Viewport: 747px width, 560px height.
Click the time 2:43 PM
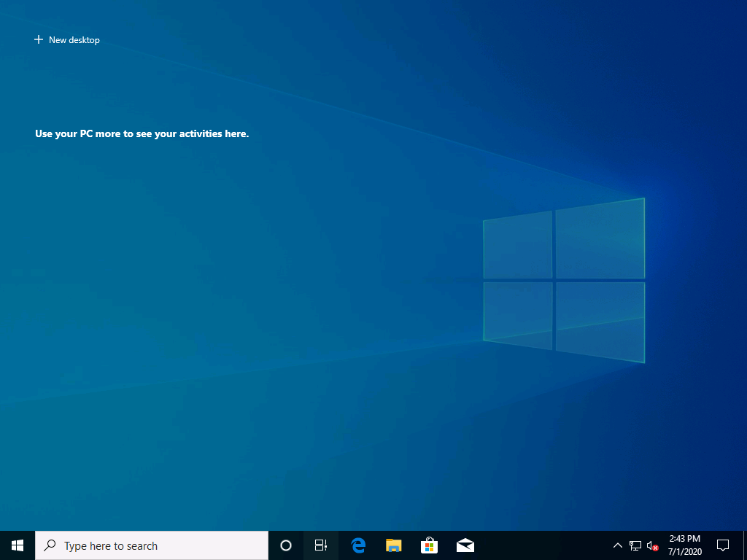click(686, 539)
